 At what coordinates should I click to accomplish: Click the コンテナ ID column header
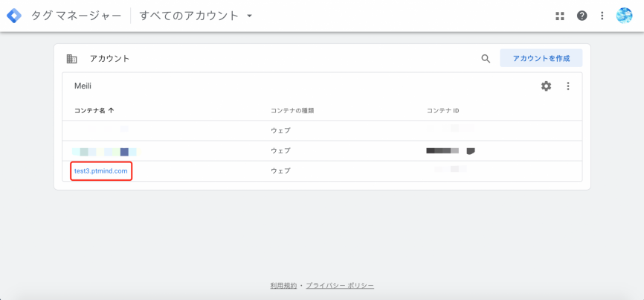442,111
